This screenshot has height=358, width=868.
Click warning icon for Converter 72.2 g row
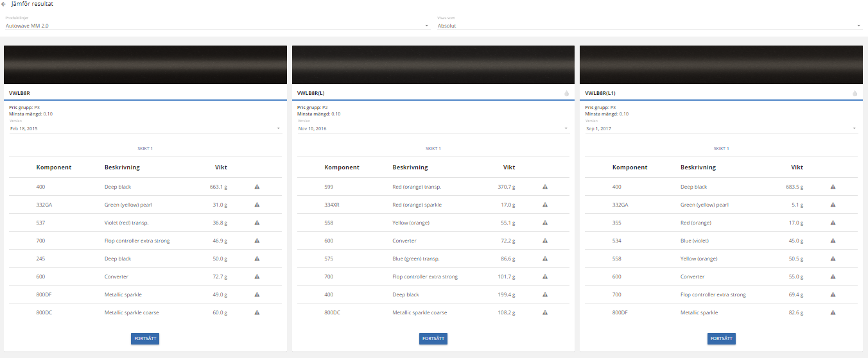[545, 241]
